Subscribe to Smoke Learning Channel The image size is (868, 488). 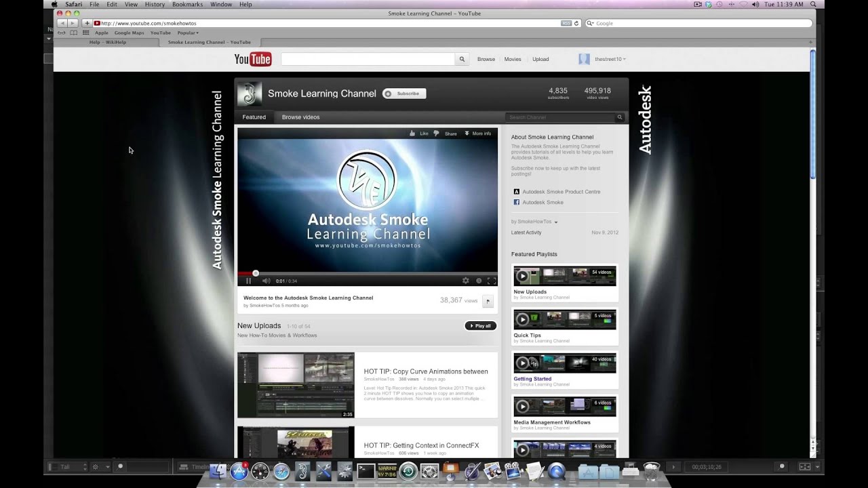[404, 94]
